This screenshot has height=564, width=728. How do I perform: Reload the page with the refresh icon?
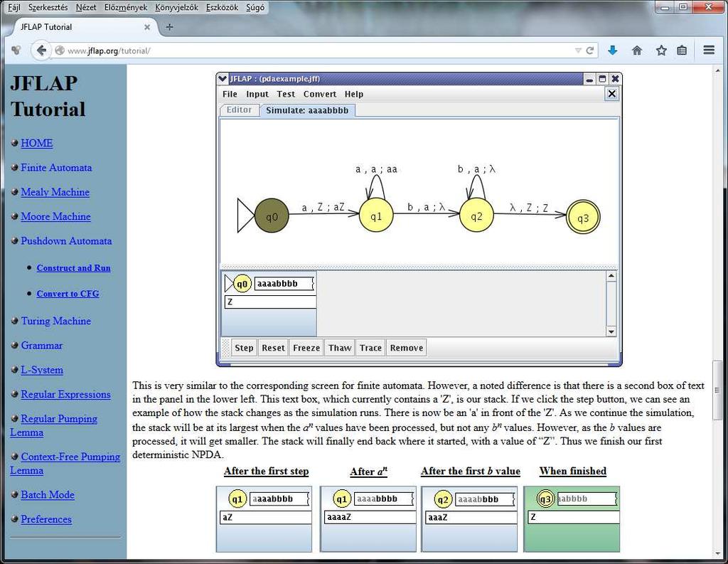tap(590, 50)
